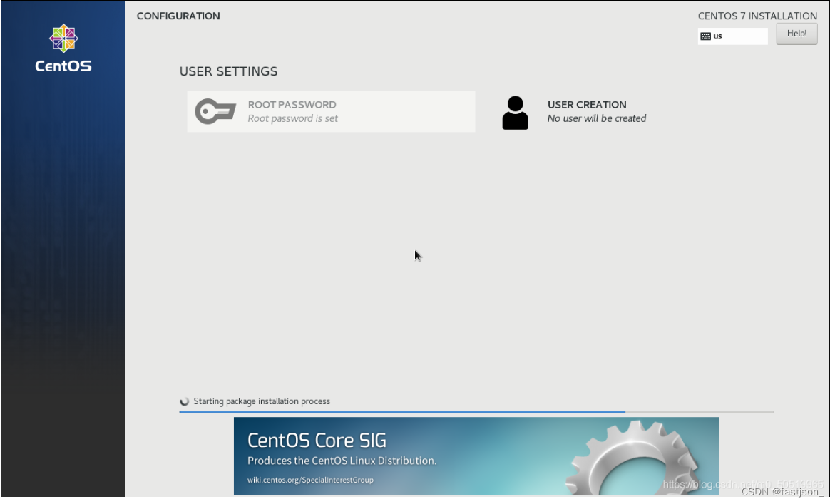The width and height of the screenshot is (835, 504).
Task: Click the 'Starting package installation process' status text
Action: [x=263, y=403]
